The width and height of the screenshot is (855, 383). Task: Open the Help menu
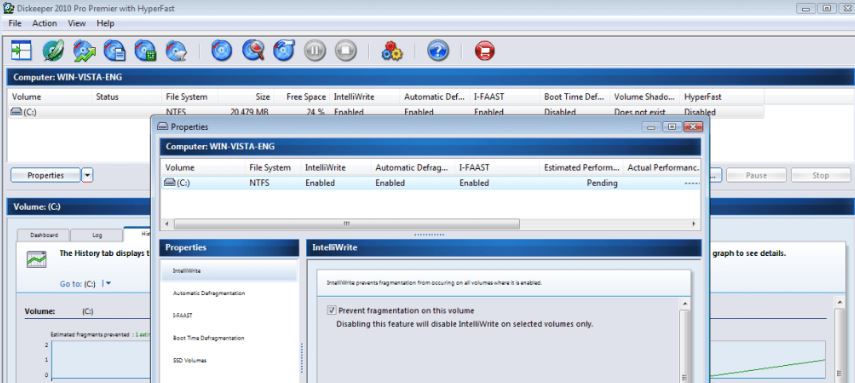tap(105, 23)
